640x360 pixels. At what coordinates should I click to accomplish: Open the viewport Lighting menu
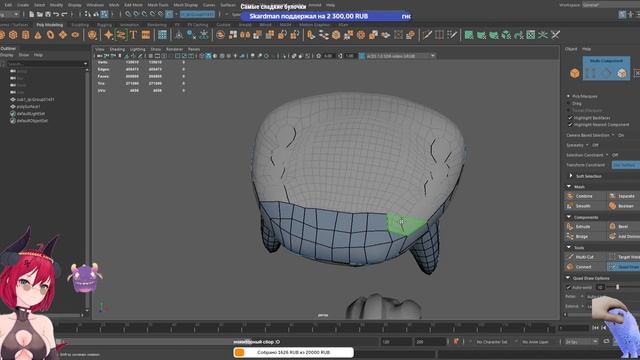point(138,49)
